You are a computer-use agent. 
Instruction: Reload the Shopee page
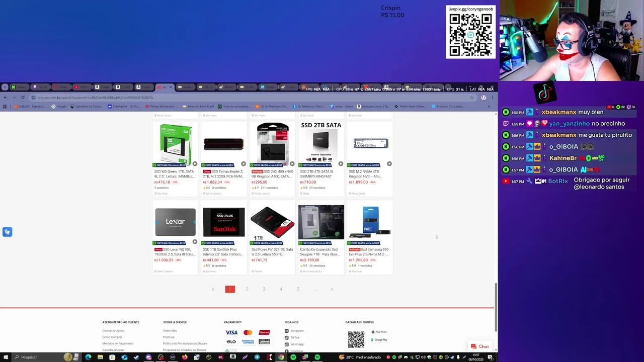(x=23, y=98)
